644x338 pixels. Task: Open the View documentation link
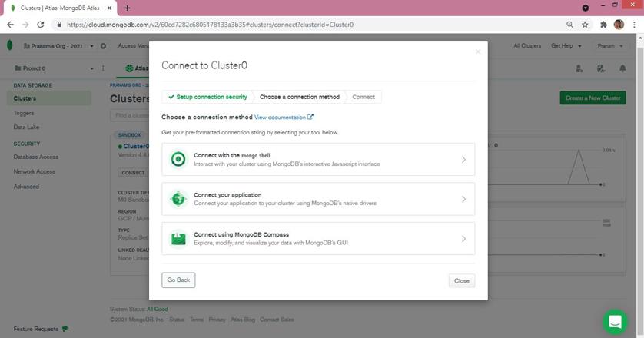click(284, 117)
